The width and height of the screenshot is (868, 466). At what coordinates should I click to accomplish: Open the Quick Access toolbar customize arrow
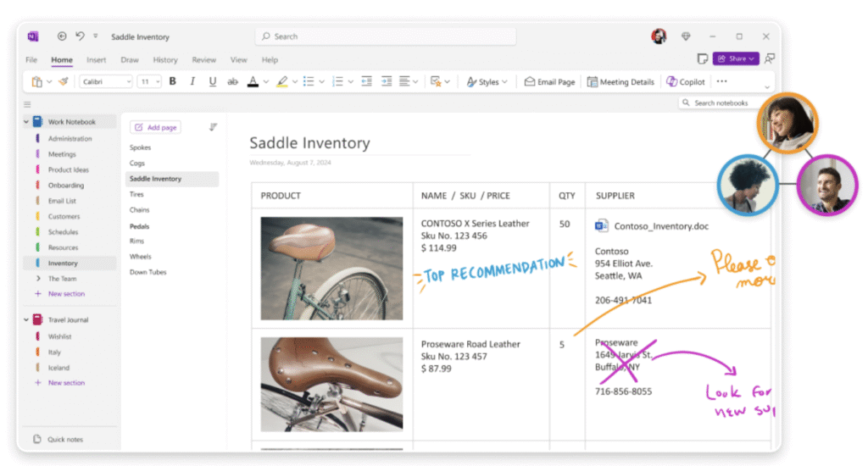[95, 36]
